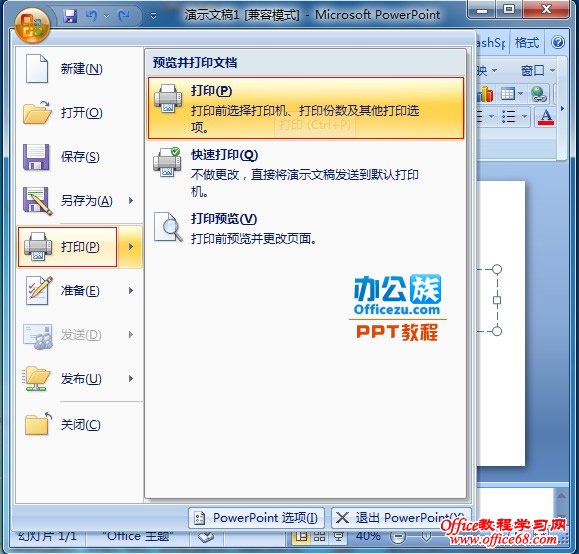Open bullet list dropdown arrow
This screenshot has width=579, height=554.
524,117
